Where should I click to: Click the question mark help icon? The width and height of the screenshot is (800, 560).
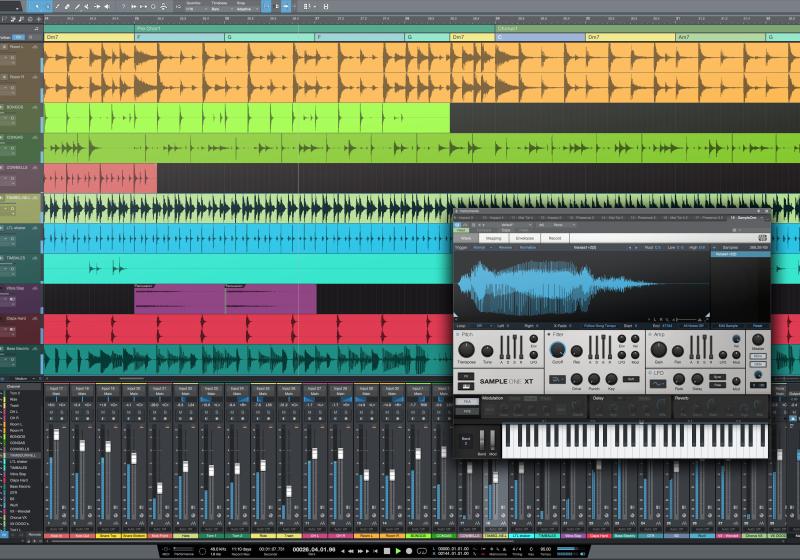[x=123, y=7]
